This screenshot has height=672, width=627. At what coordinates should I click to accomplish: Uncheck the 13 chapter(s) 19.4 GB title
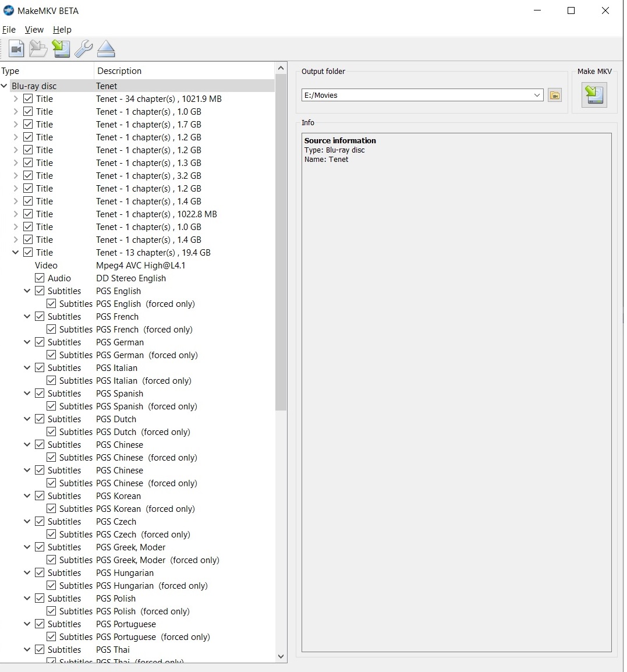coord(28,252)
